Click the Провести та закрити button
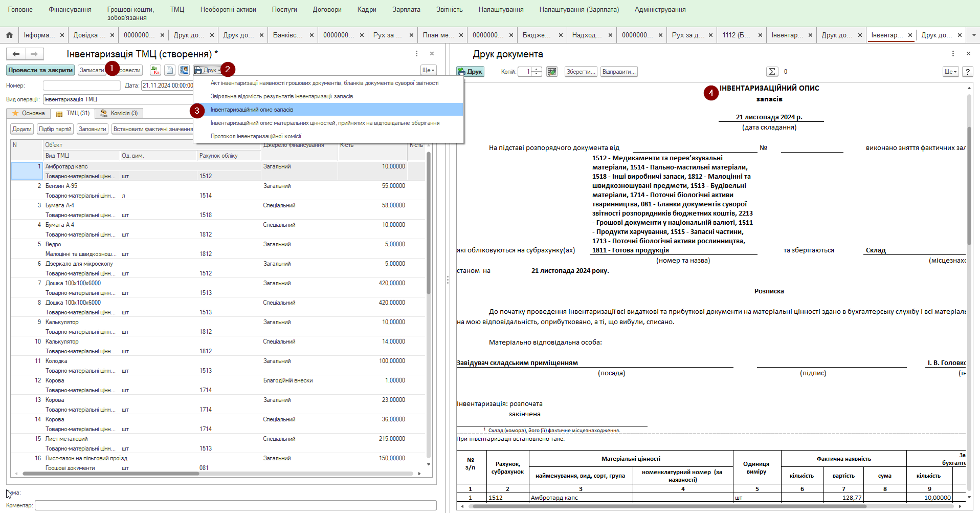 40,70
